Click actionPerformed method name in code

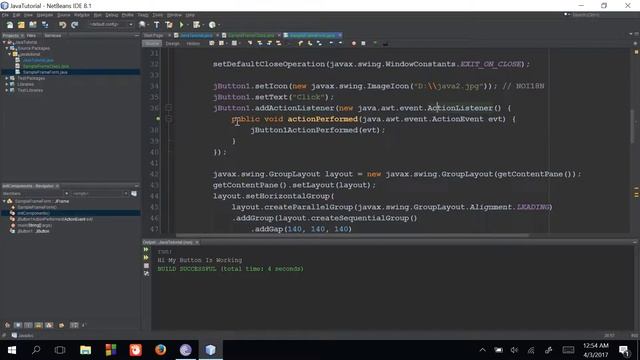[322, 119]
